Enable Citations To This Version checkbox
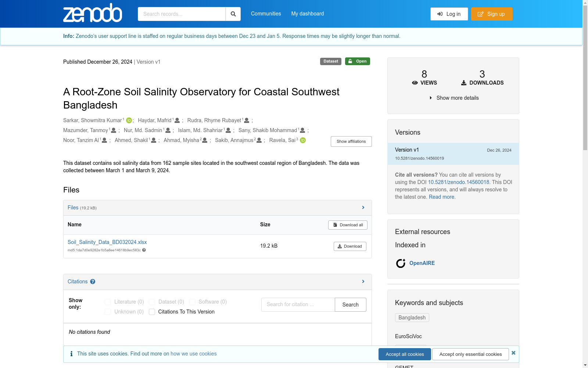588x368 pixels. click(152, 312)
